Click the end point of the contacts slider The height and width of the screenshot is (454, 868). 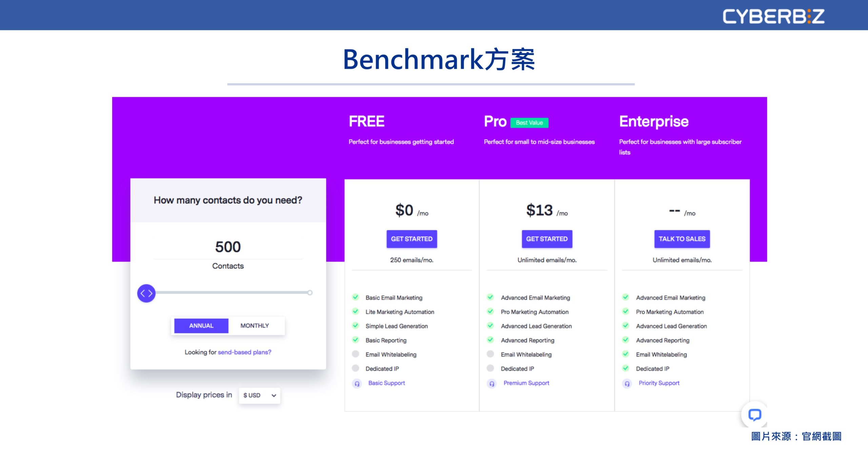coord(310,293)
